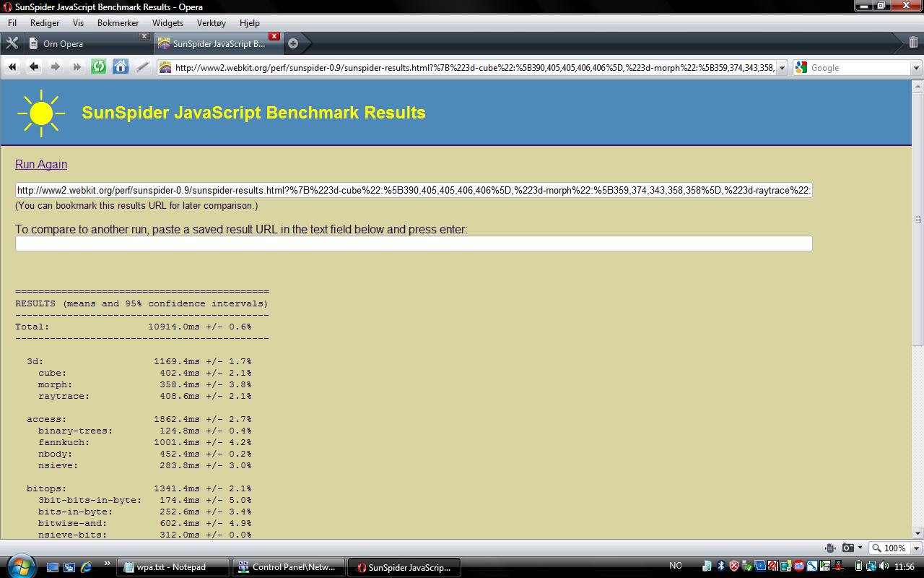Switch to Control Panel Network taskbar button
The width and height of the screenshot is (924, 578).
click(x=288, y=567)
